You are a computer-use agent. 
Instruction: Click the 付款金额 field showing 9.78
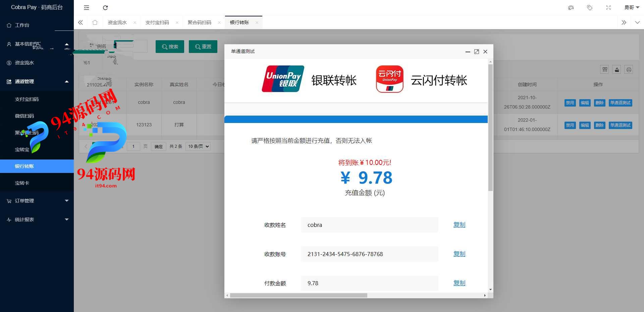point(370,283)
